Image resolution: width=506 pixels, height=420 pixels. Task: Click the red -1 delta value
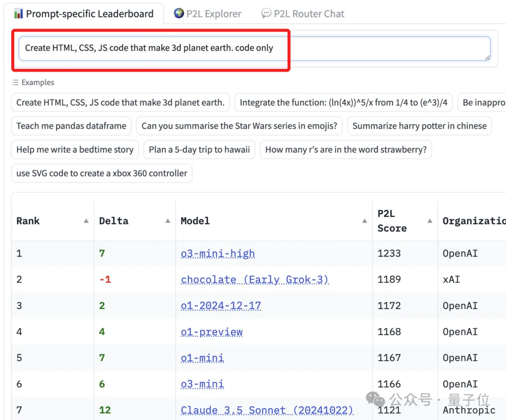[x=105, y=280]
